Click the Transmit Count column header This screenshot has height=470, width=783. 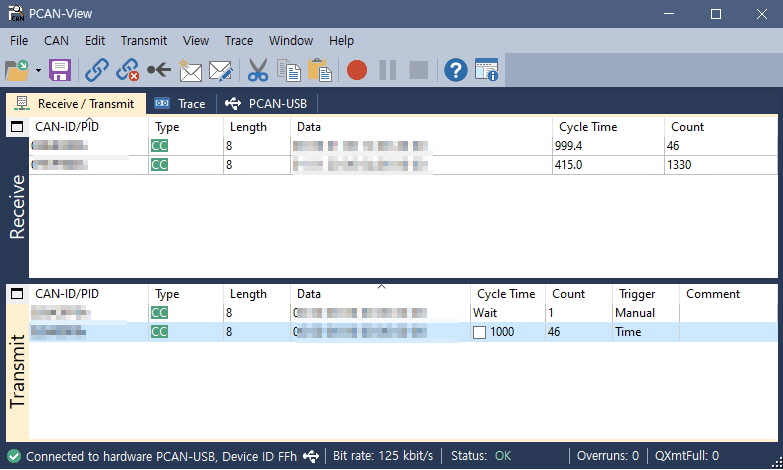579,294
